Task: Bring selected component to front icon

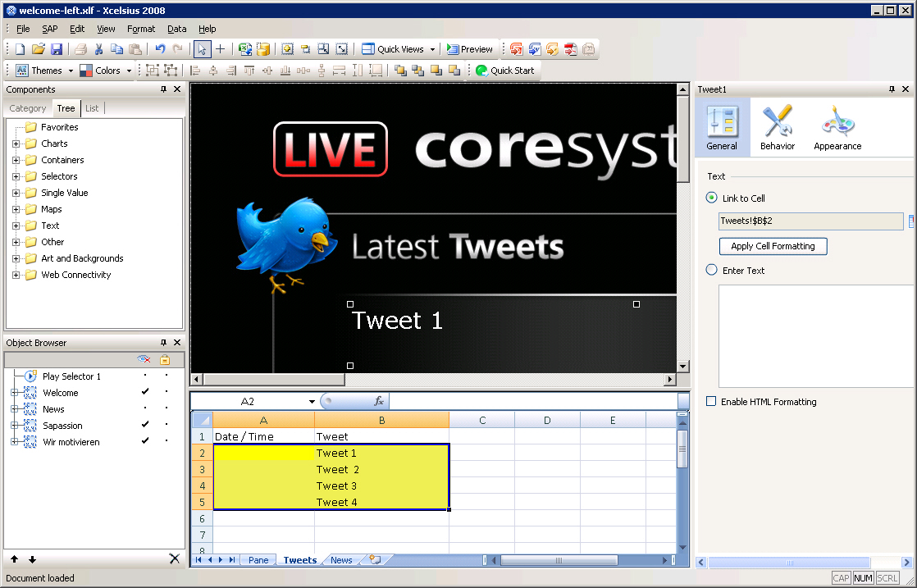Action: point(400,71)
